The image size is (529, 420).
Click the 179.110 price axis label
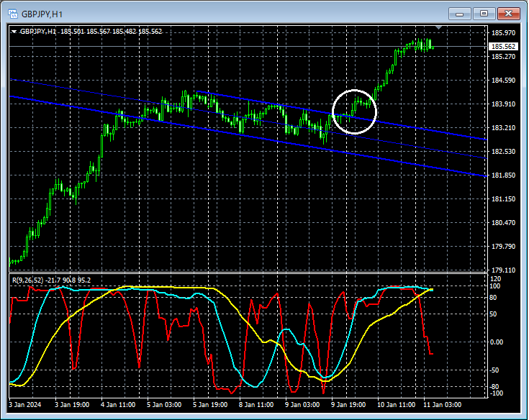(x=503, y=270)
